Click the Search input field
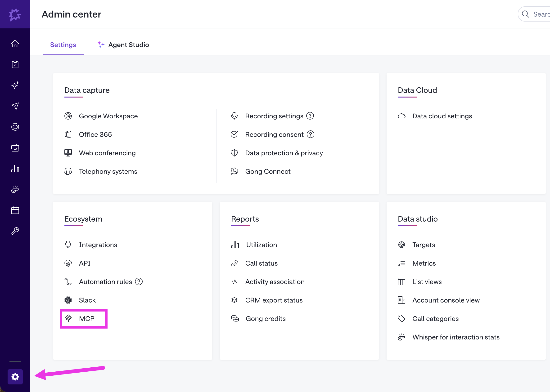This screenshot has height=392, width=550. click(x=534, y=14)
